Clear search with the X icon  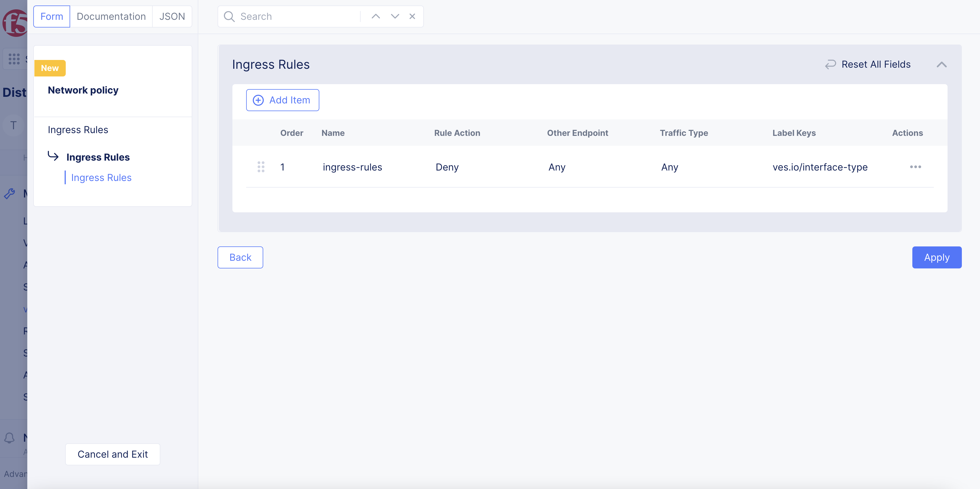click(412, 16)
